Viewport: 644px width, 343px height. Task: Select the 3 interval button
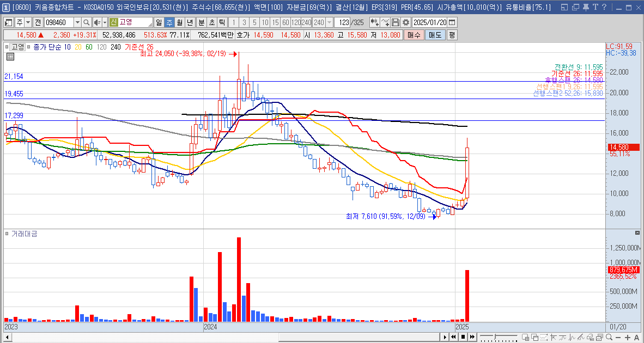tap(244, 22)
